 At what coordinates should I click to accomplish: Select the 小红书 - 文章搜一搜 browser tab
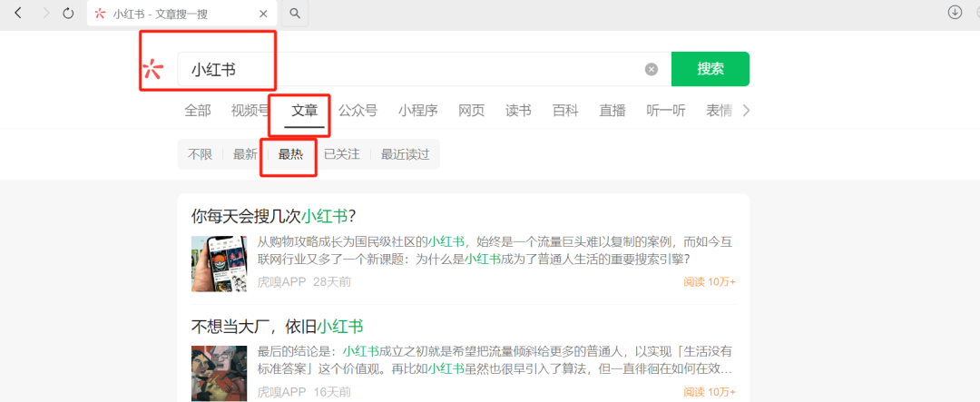[x=181, y=14]
